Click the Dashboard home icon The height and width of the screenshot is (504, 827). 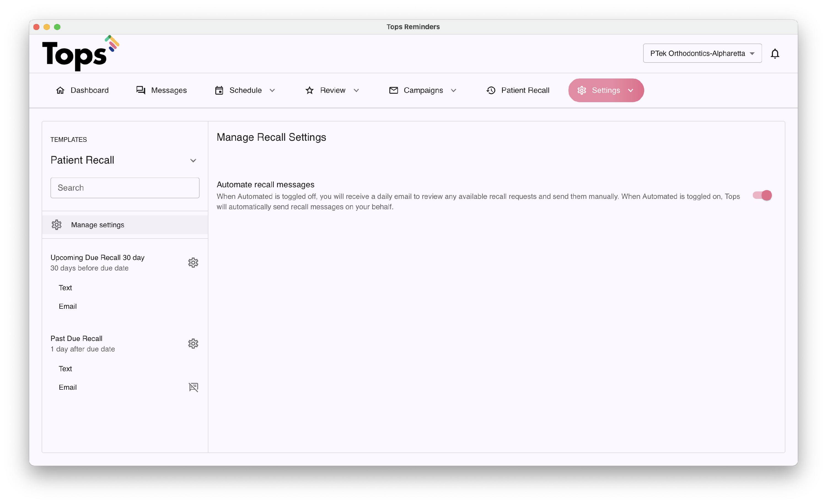click(60, 90)
